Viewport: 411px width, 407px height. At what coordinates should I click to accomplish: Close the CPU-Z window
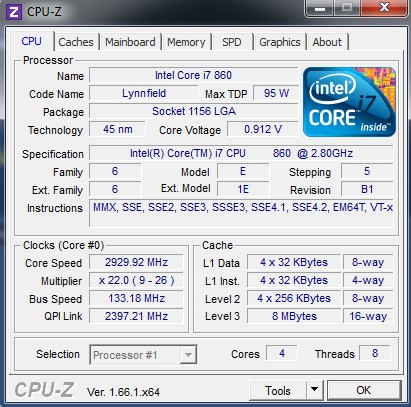tap(384, 8)
